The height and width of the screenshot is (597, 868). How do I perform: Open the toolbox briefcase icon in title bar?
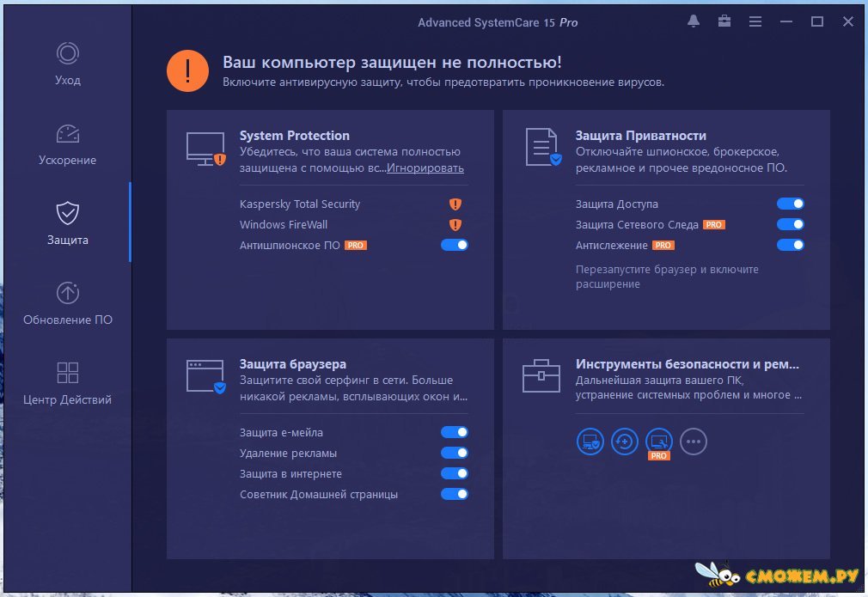click(724, 21)
